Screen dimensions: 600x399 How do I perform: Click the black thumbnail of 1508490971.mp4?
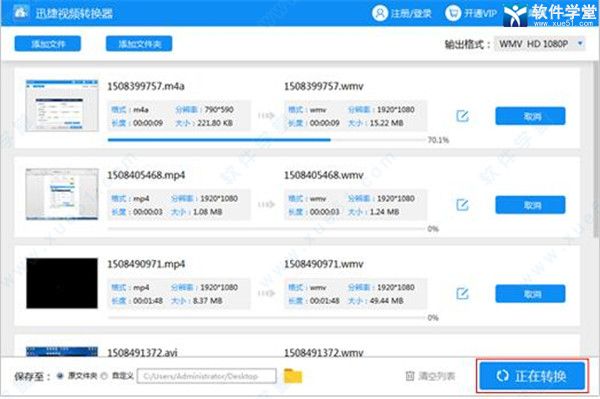coord(62,283)
